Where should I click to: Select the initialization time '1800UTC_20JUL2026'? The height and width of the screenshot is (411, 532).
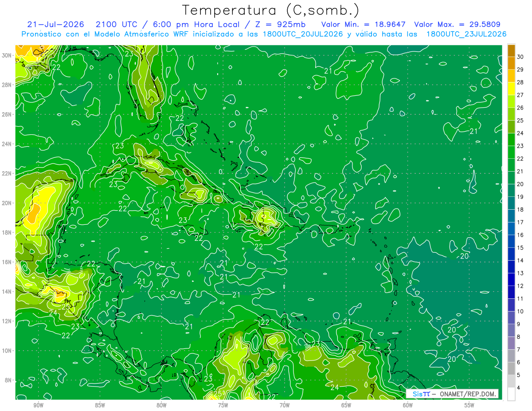pos(303,34)
